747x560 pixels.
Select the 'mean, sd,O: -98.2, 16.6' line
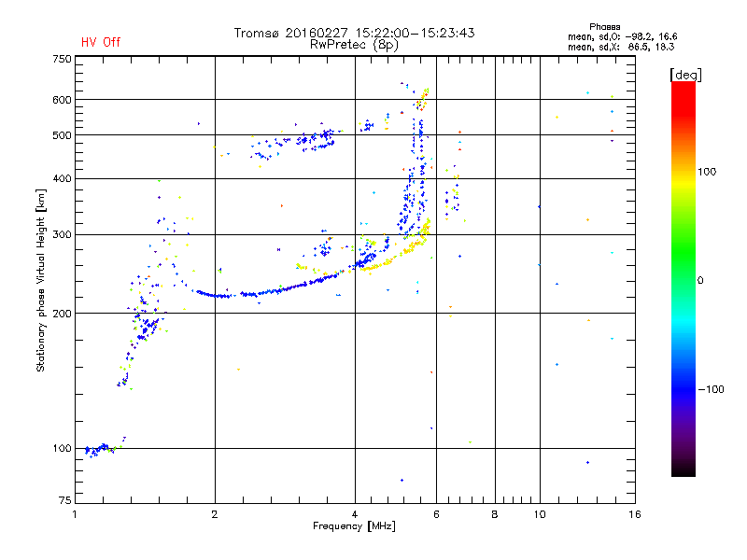pos(622,36)
